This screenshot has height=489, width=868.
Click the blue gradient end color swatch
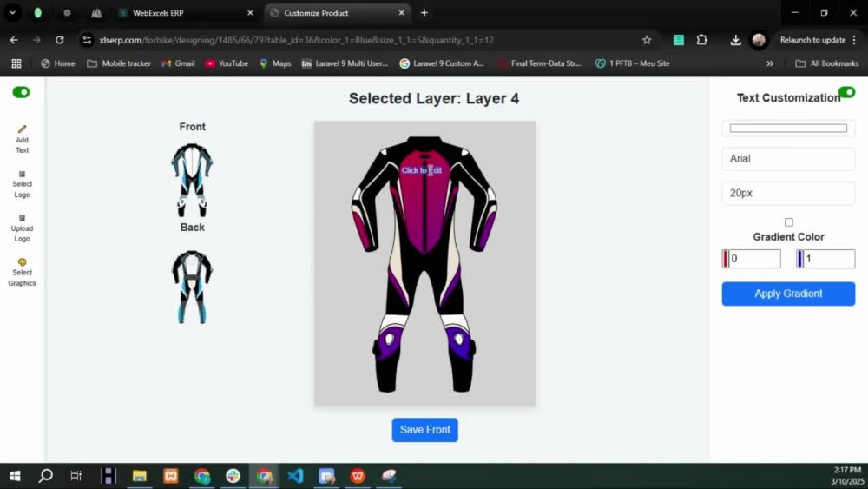799,259
